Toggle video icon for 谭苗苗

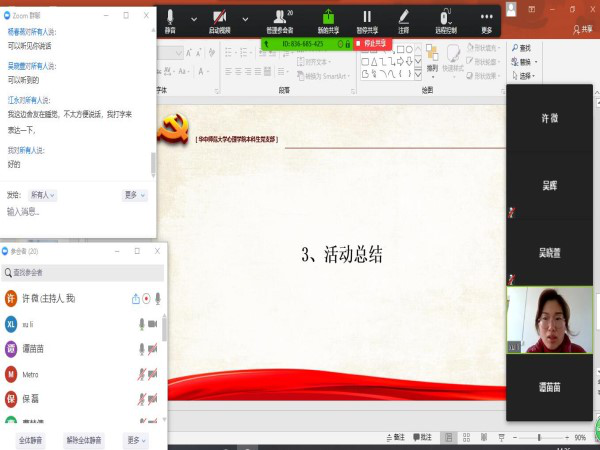(x=154, y=349)
